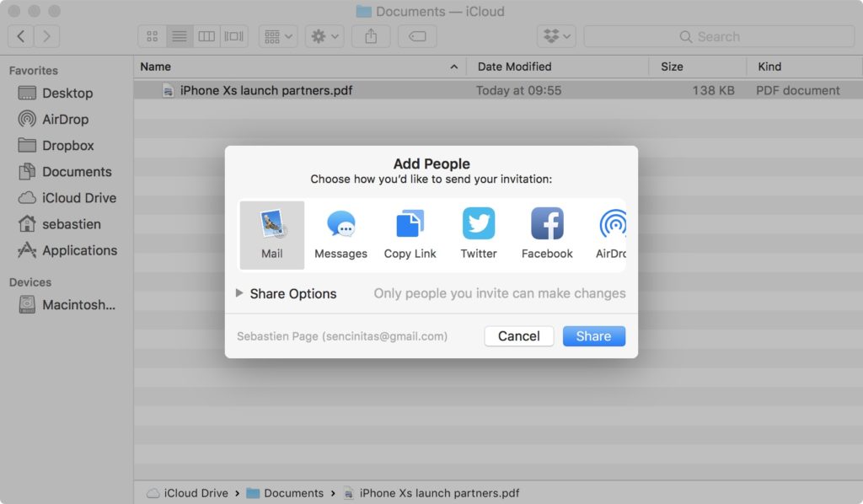Choose Facebook in the Add People dialog
863x504 pixels.
coord(547,235)
